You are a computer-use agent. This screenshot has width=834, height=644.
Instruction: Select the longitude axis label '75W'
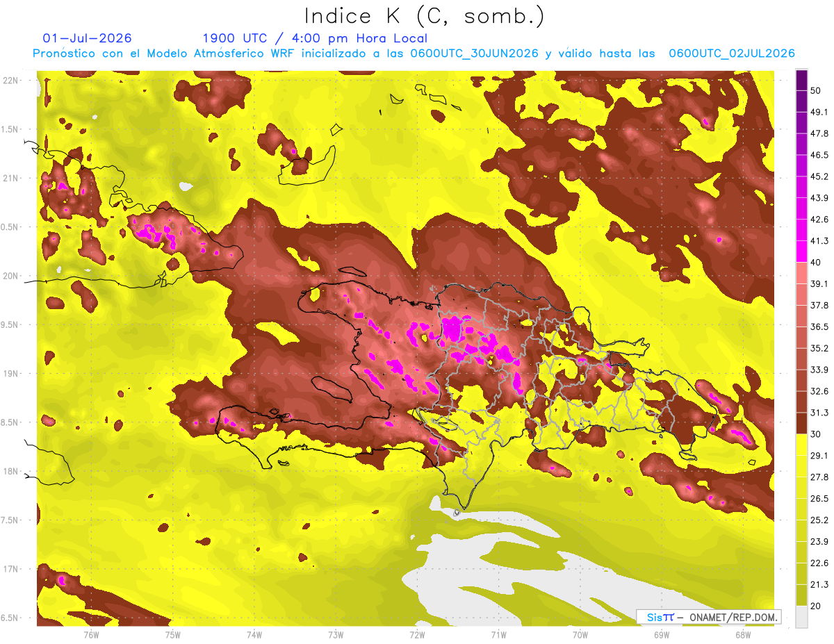172,634
